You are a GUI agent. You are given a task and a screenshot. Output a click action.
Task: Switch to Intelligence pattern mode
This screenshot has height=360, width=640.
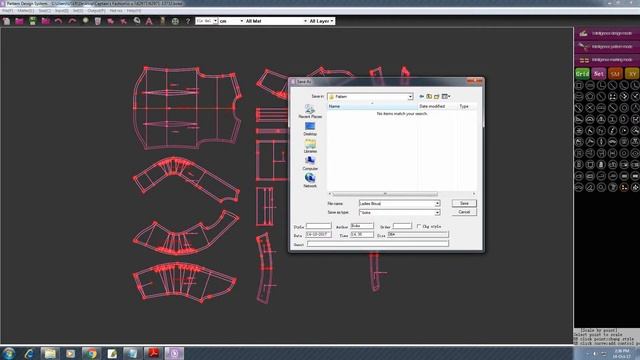[607, 47]
